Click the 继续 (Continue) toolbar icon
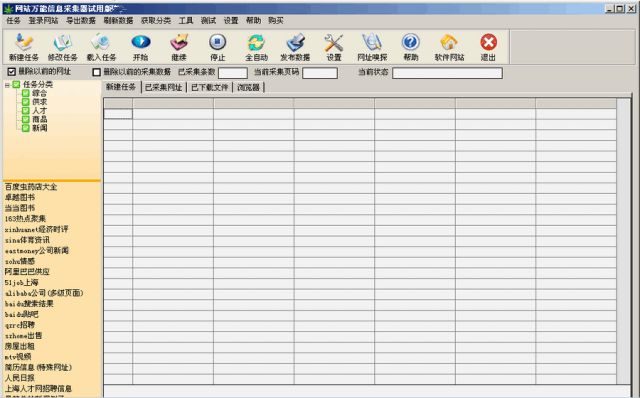This screenshot has height=398, width=640. 179,42
